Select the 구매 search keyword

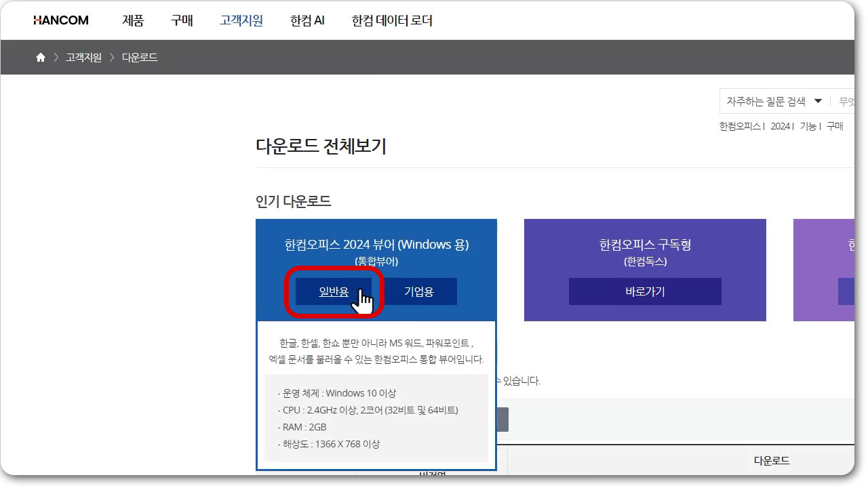pos(835,126)
